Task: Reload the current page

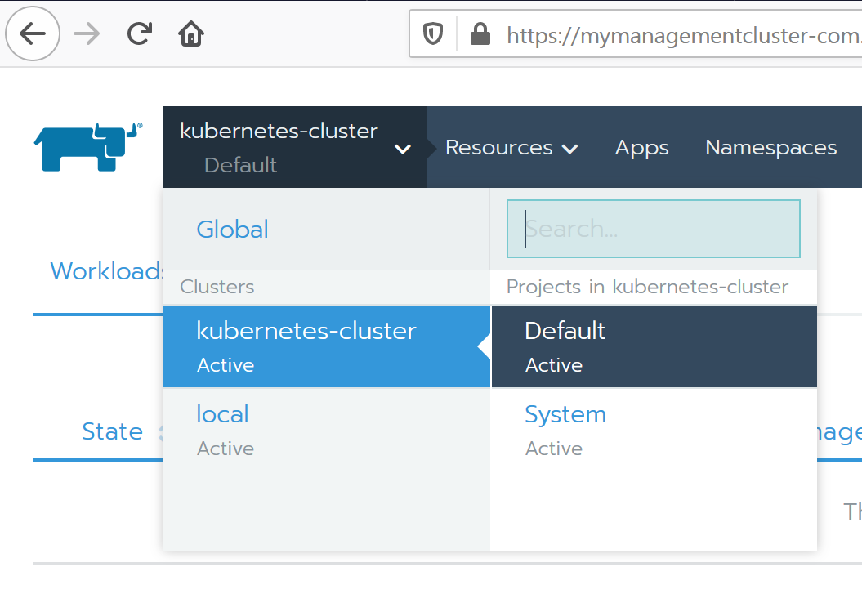Action: [140, 33]
